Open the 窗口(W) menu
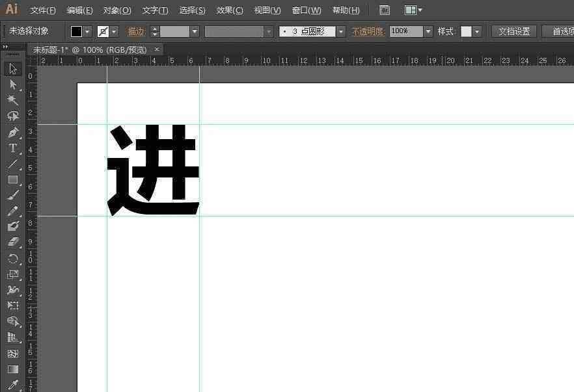 (307, 10)
